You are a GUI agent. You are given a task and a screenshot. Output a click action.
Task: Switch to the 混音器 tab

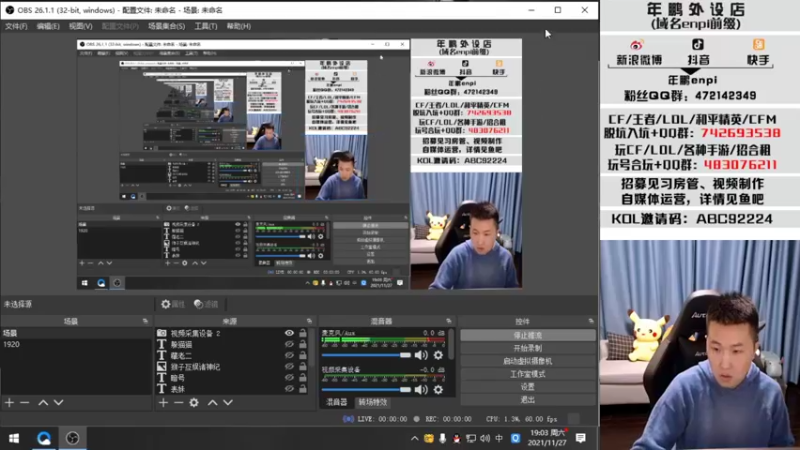[x=336, y=402]
